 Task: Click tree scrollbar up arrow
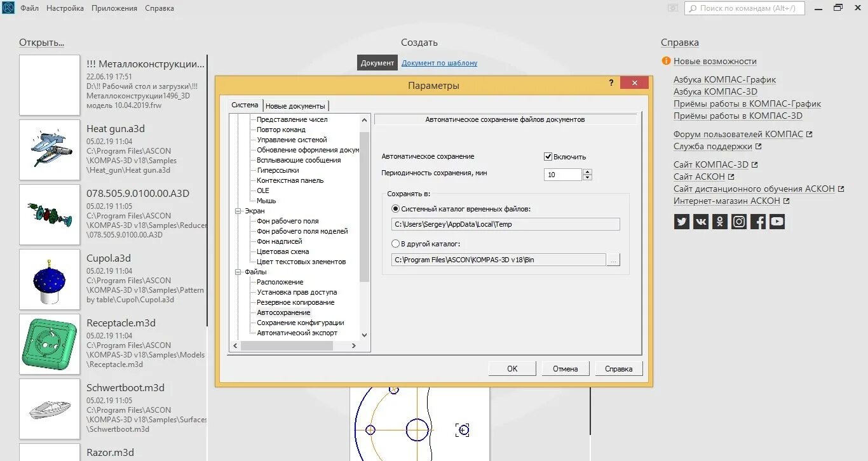pyautogui.click(x=364, y=119)
